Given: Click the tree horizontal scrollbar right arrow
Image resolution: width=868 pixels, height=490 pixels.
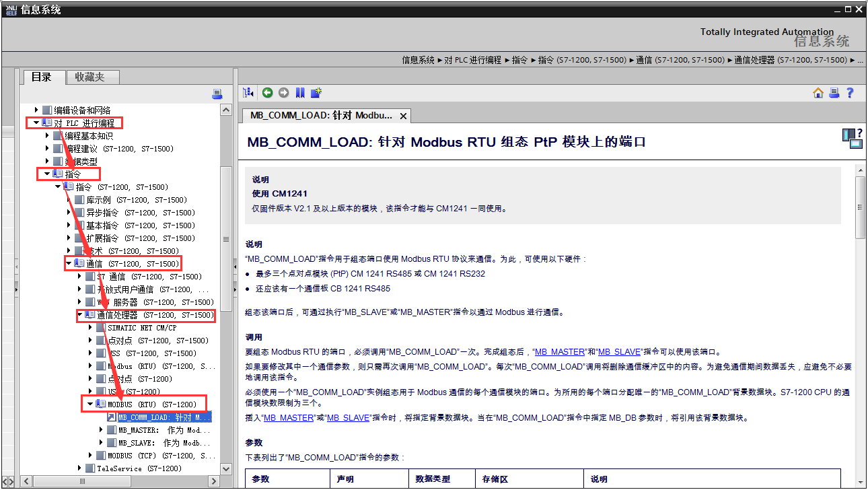Looking at the screenshot, I should [x=214, y=481].
